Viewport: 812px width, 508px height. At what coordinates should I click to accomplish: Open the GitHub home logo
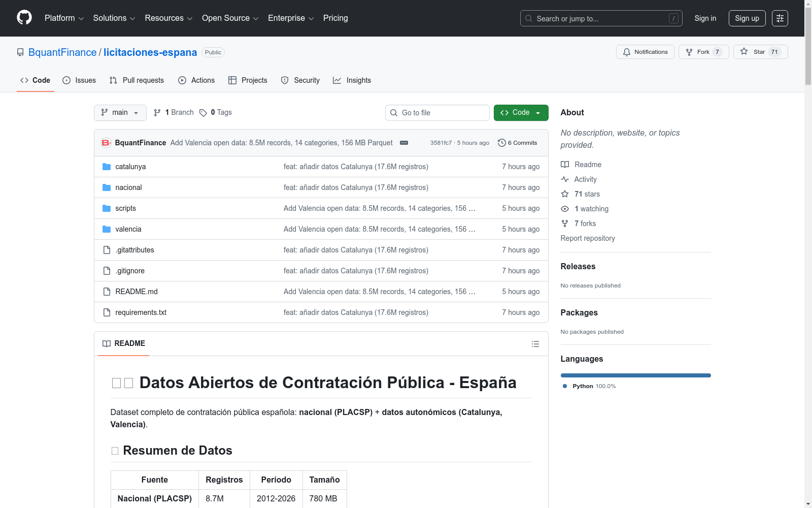(24, 18)
